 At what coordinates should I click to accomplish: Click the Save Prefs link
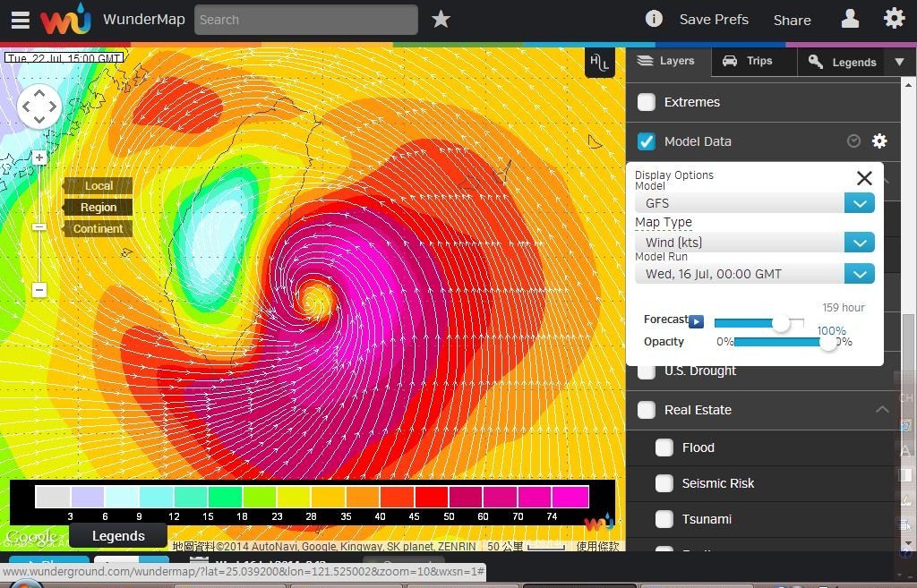[x=714, y=20]
